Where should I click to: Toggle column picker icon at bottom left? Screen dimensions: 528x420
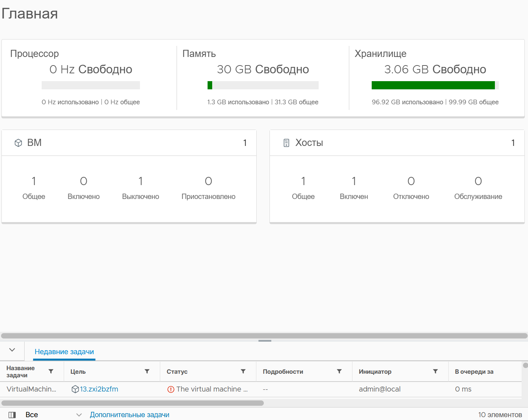pyautogui.click(x=12, y=415)
